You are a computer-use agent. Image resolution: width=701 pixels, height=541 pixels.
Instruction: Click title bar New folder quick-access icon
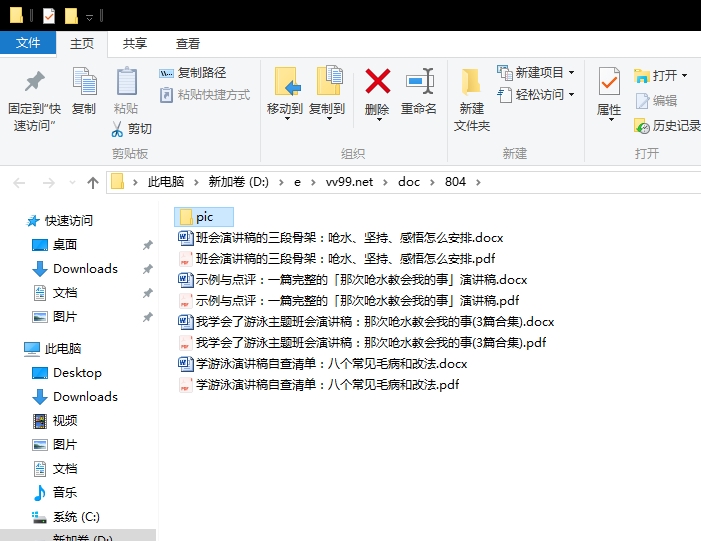click(x=71, y=16)
